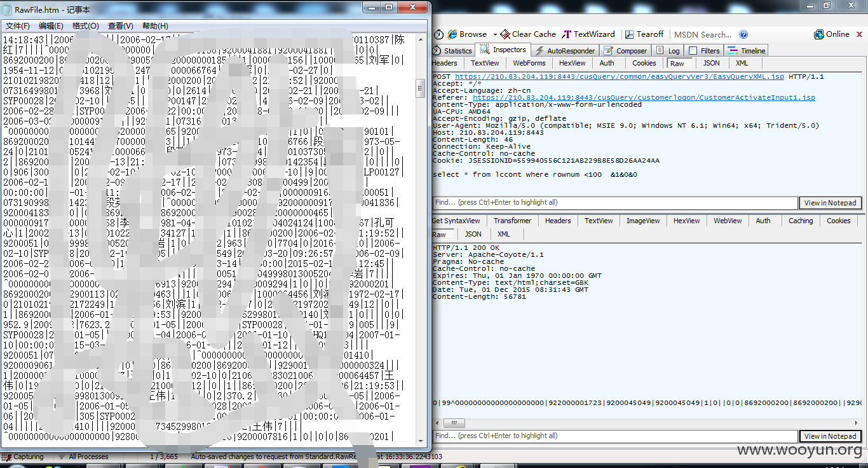The height and width of the screenshot is (468, 868).
Task: Click Notepad scrollbar up arrow
Action: point(421,39)
